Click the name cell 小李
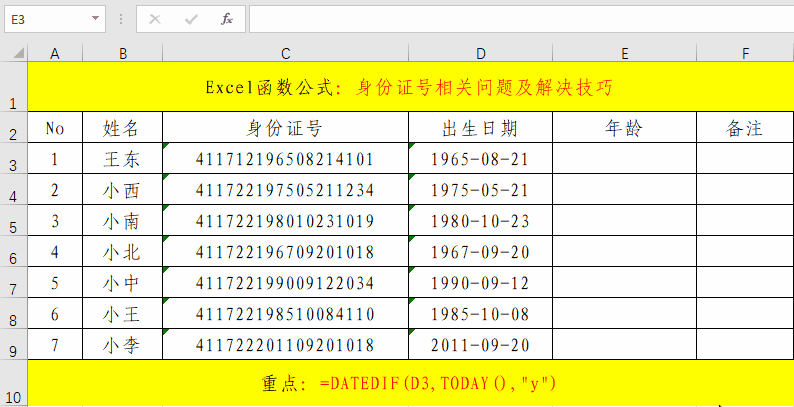This screenshot has width=794, height=407. pyautogui.click(x=123, y=344)
